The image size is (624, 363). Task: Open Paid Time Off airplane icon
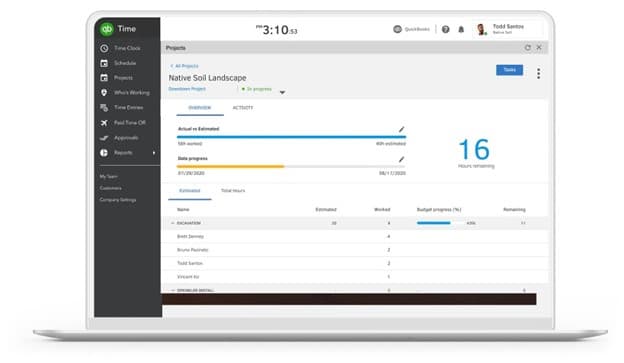pyautogui.click(x=104, y=123)
